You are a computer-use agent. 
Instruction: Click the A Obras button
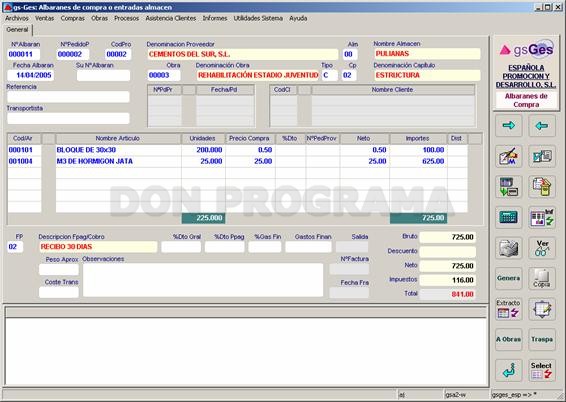point(509,339)
